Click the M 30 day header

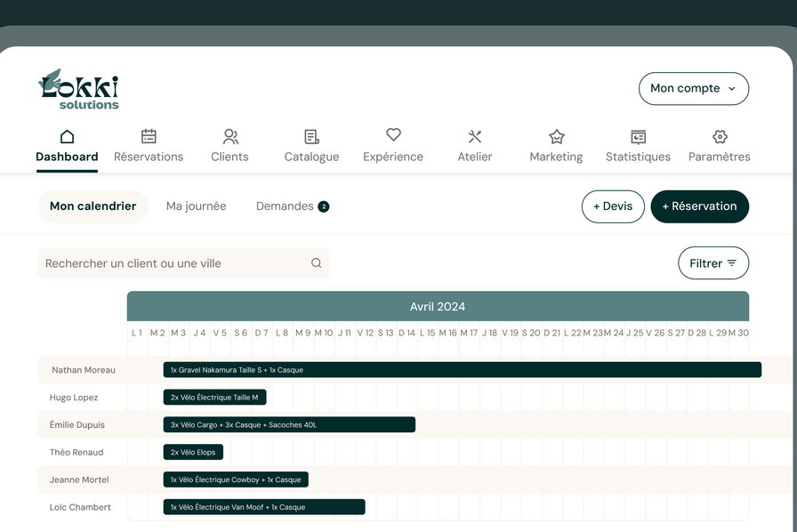coord(738,333)
